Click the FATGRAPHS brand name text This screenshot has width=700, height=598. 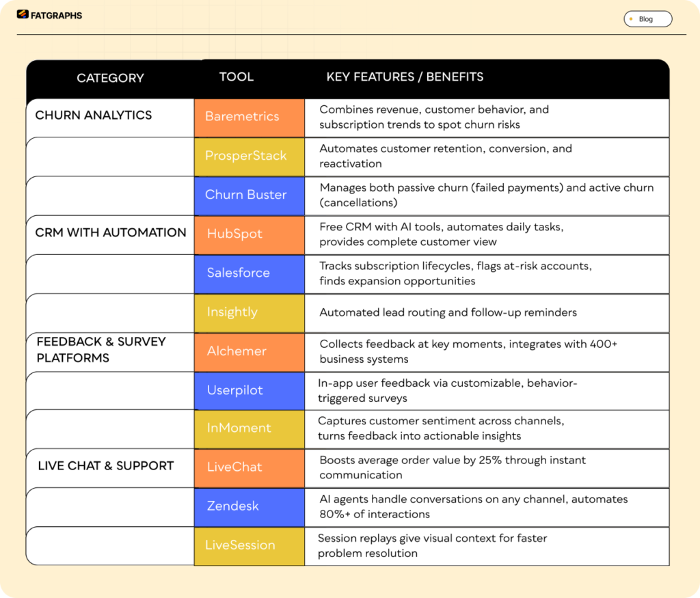pos(56,15)
